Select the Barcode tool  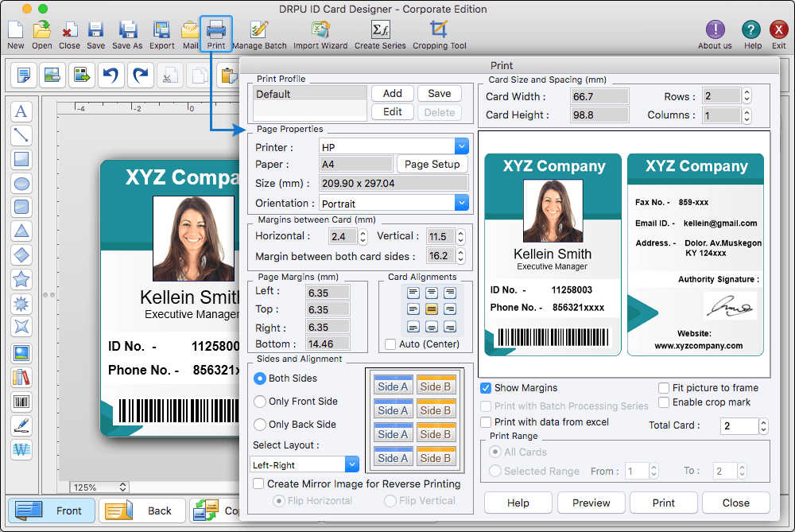[x=21, y=402]
